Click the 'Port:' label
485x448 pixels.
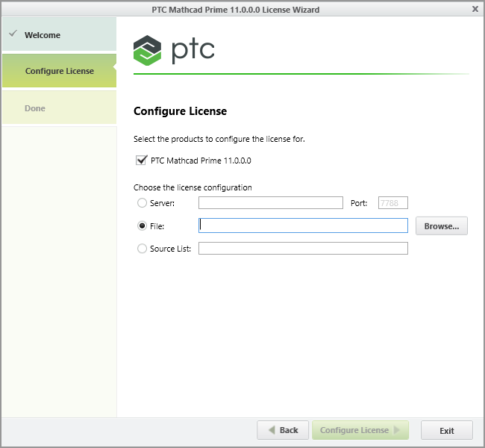click(x=359, y=203)
